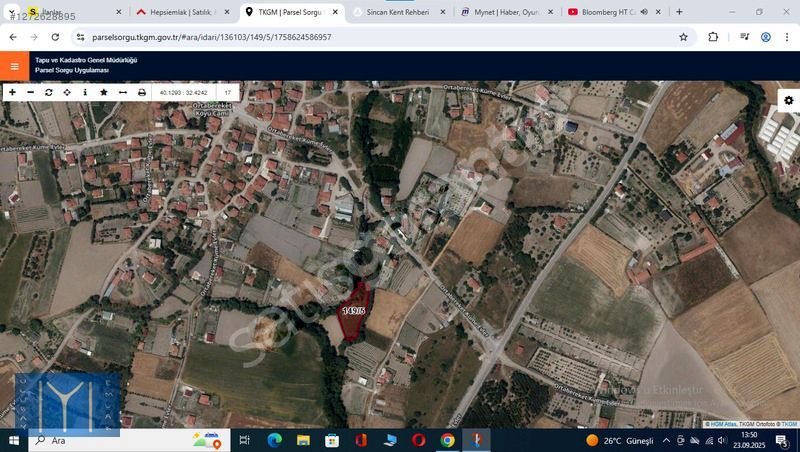The width and height of the screenshot is (800, 452).
Task: Activate the locate crosshair map tool
Action: (x=67, y=92)
